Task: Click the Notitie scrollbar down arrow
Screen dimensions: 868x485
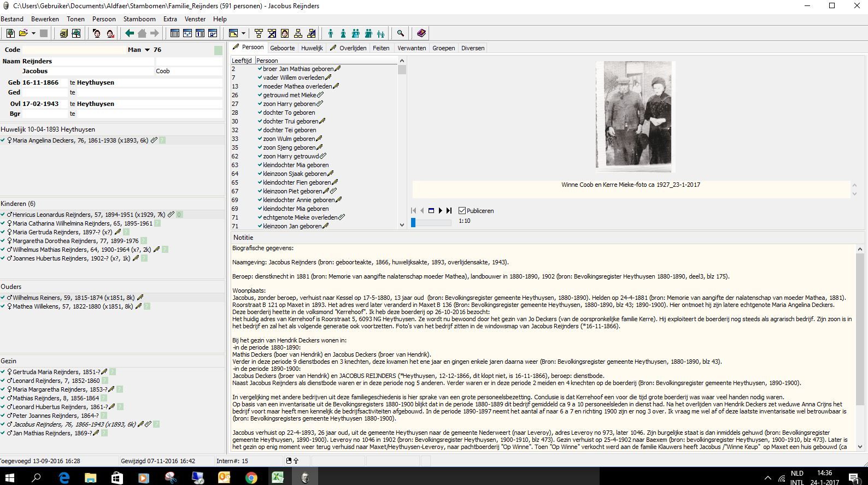Action: pyautogui.click(x=860, y=446)
